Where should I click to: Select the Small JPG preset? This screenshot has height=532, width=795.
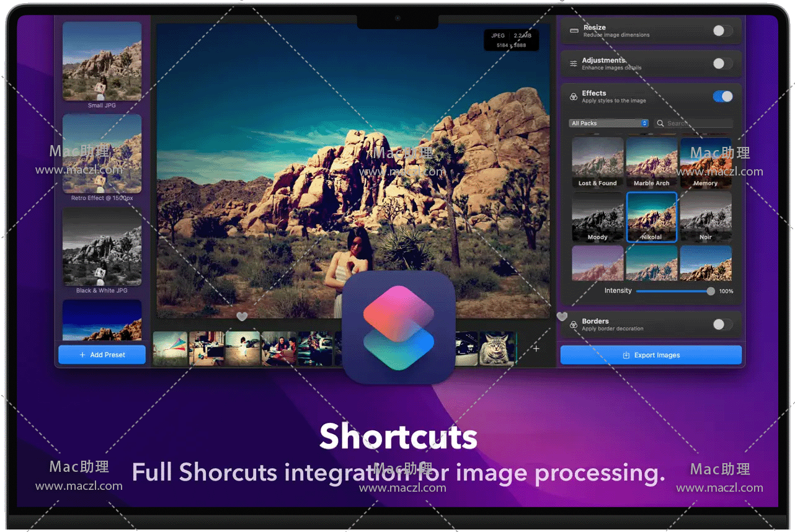click(x=102, y=61)
